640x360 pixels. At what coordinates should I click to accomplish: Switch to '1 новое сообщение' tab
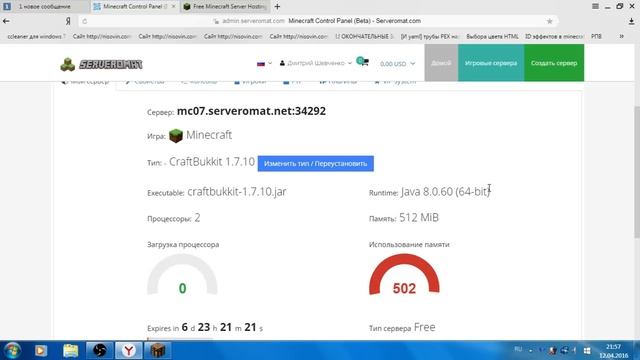pos(44,7)
